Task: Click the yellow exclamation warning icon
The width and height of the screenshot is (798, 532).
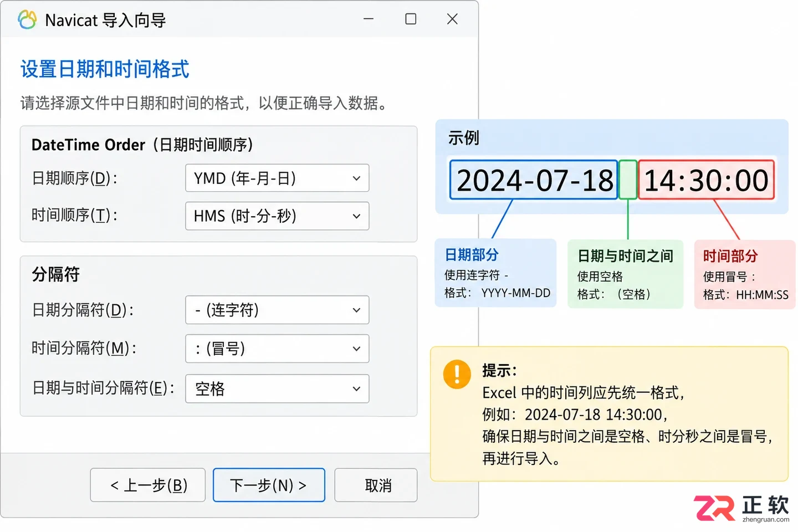Action: point(457,374)
